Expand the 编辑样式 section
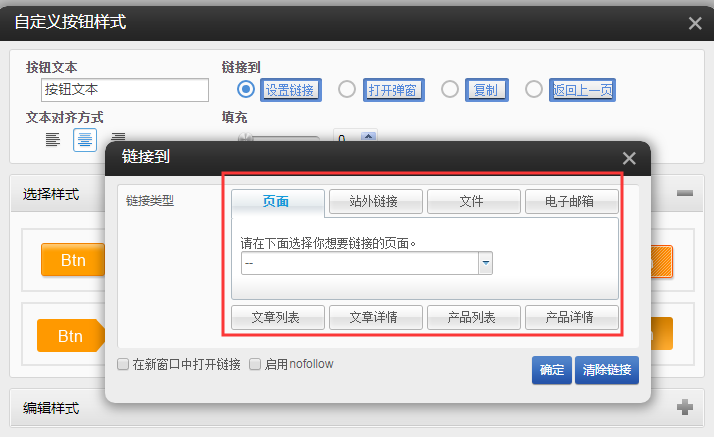The width and height of the screenshot is (714, 437). [x=685, y=407]
